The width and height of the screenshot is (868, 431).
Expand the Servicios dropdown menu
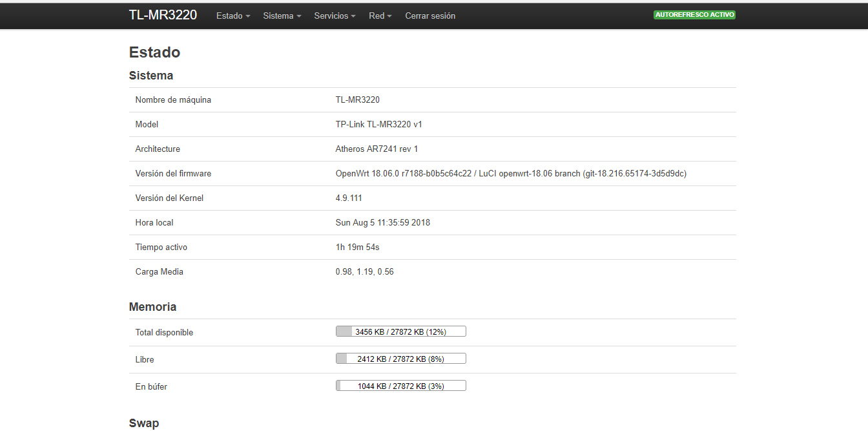coord(335,16)
